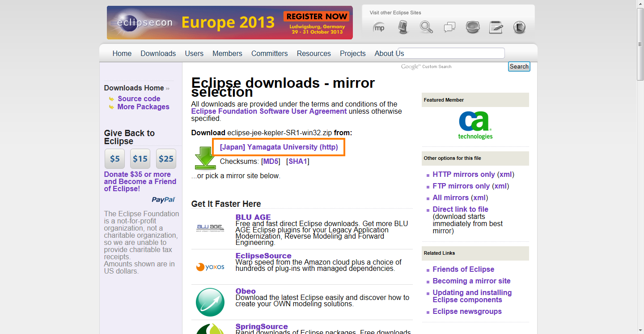Click the Search button
The height and width of the screenshot is (334, 644).
point(519,66)
